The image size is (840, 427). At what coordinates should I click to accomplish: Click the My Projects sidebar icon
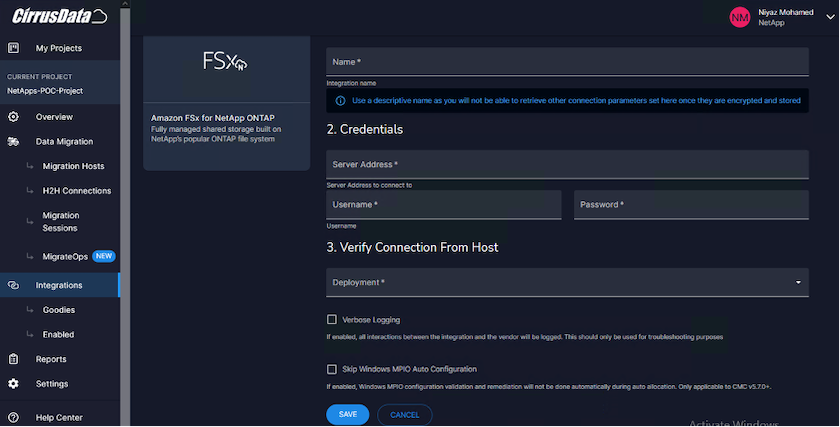pos(14,48)
